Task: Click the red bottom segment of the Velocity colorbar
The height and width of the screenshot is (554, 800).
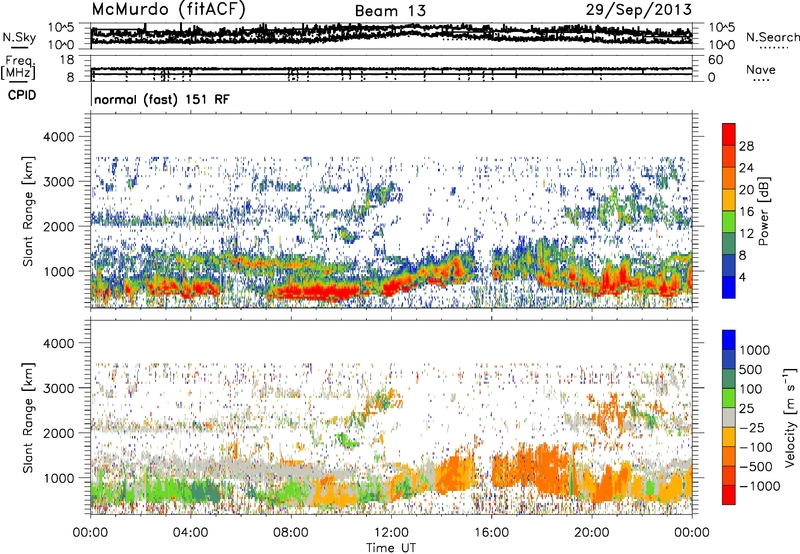Action: tap(729, 495)
